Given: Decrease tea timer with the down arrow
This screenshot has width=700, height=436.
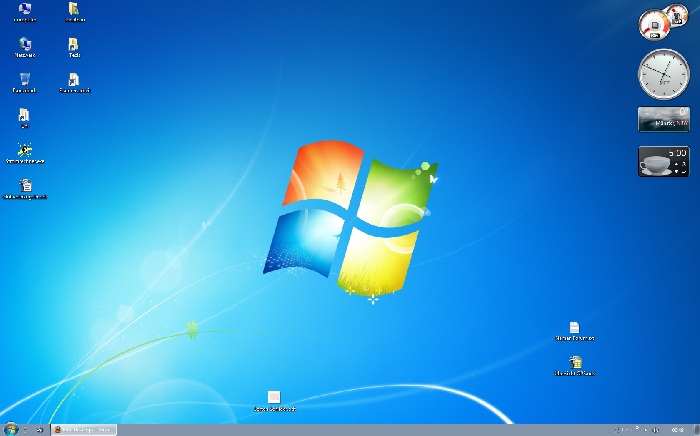Looking at the screenshot, I should tap(677, 171).
